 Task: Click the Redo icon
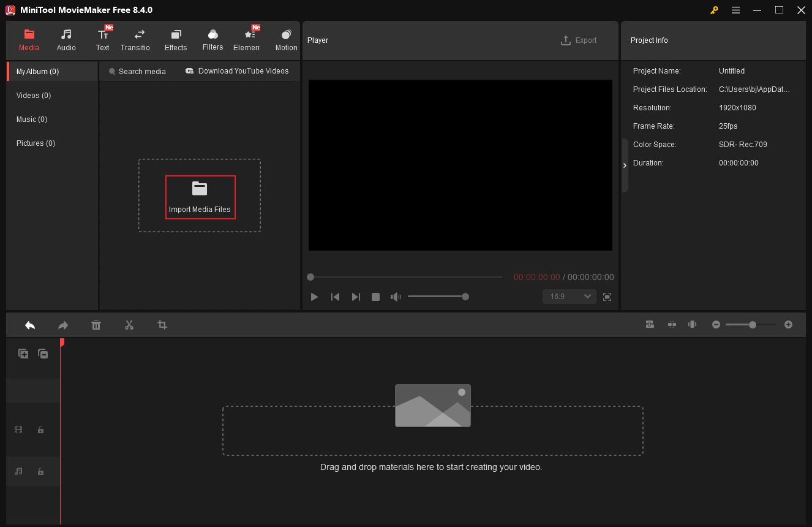click(x=63, y=325)
